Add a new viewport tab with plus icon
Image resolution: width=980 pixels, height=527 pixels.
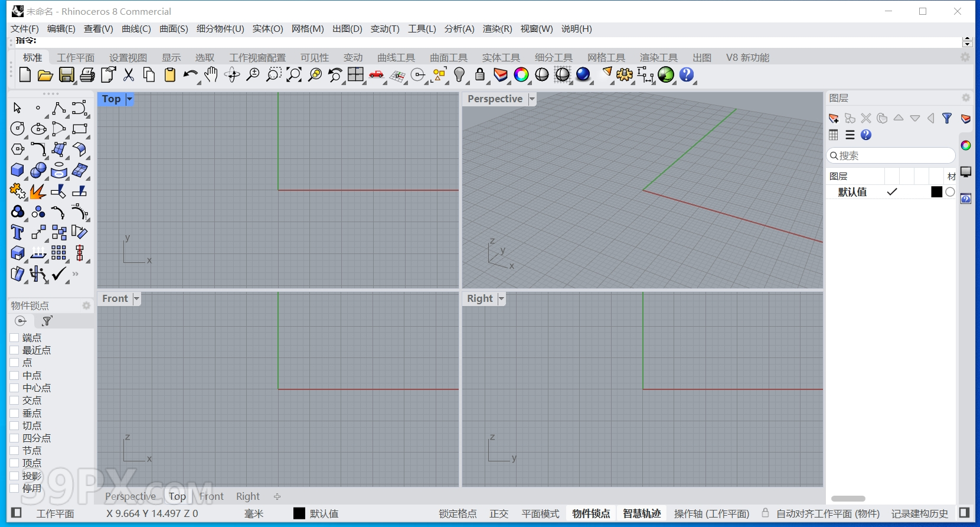pyautogui.click(x=277, y=496)
